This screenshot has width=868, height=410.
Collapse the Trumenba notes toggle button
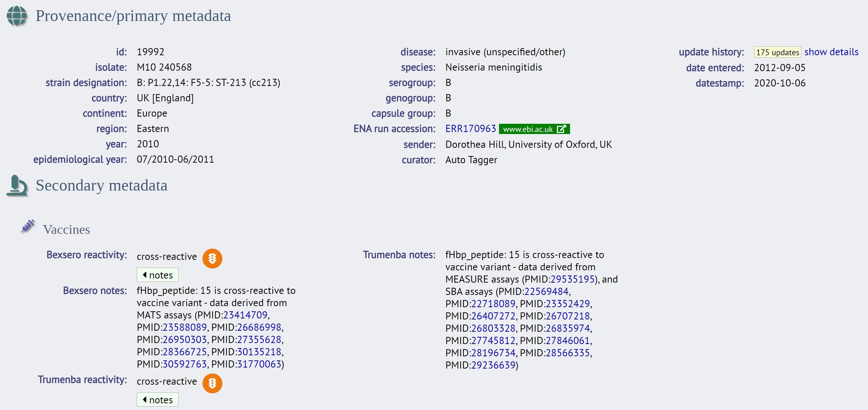(157, 400)
